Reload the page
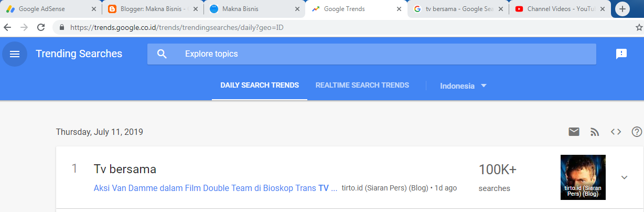Screen dimensions: 644x212 coord(41,27)
